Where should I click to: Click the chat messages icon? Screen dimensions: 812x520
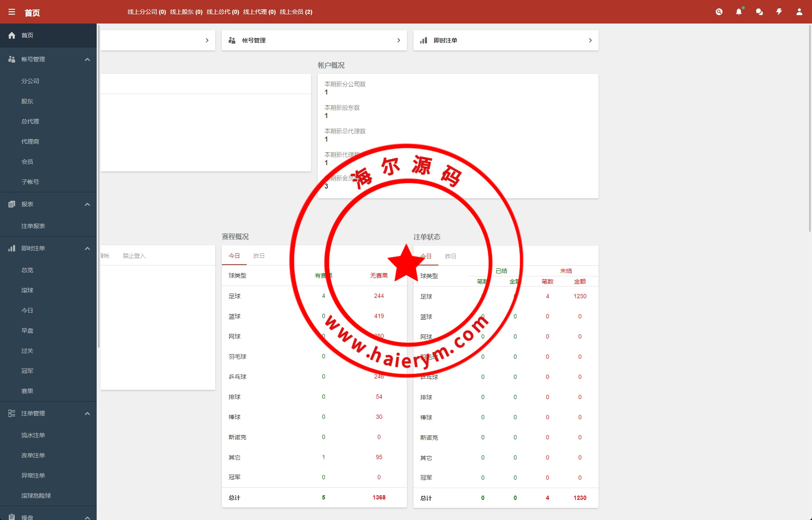pyautogui.click(x=759, y=12)
